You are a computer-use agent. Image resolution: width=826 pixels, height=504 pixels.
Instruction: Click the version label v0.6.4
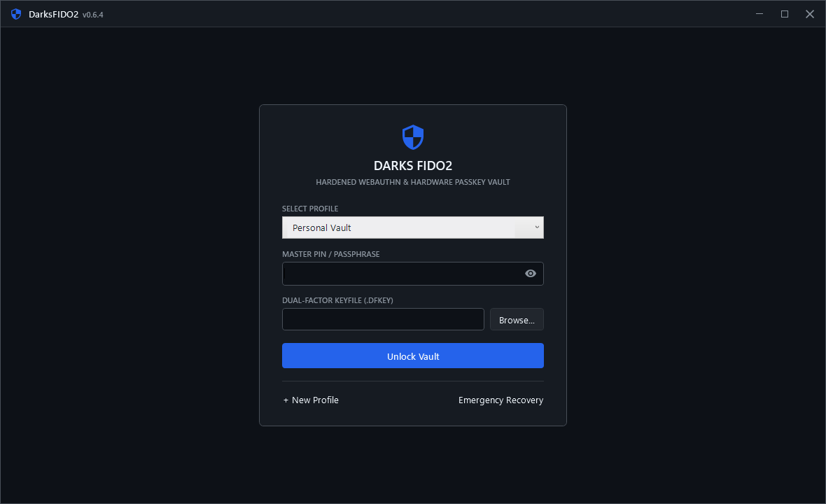pos(92,15)
